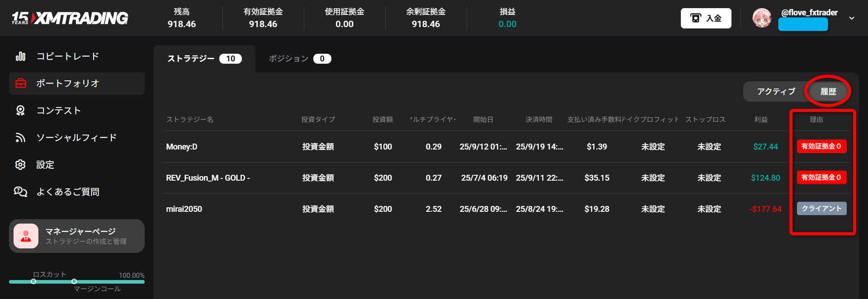Click the user profile avatar
The image size is (868, 299).
762,18
